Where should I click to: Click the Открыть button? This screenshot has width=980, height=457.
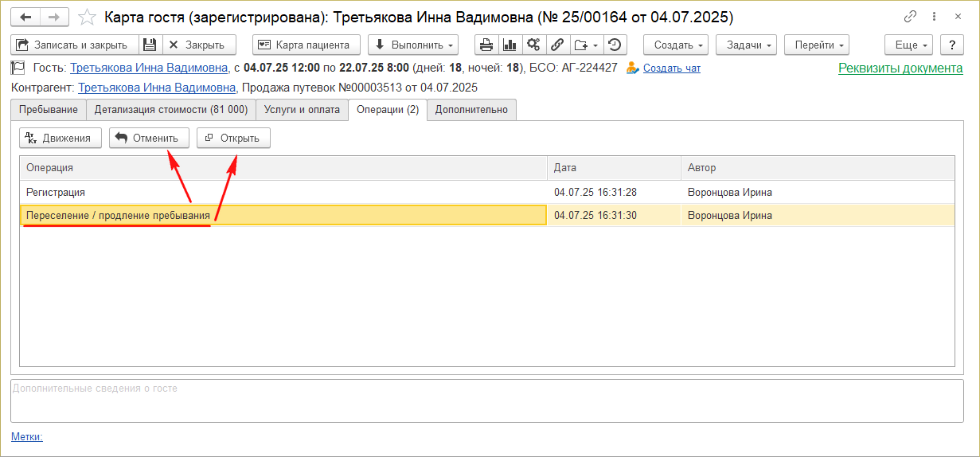coord(233,139)
